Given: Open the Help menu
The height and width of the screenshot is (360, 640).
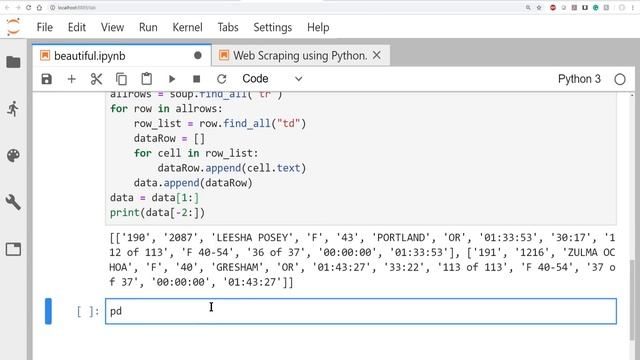Looking at the screenshot, I should 318,27.
